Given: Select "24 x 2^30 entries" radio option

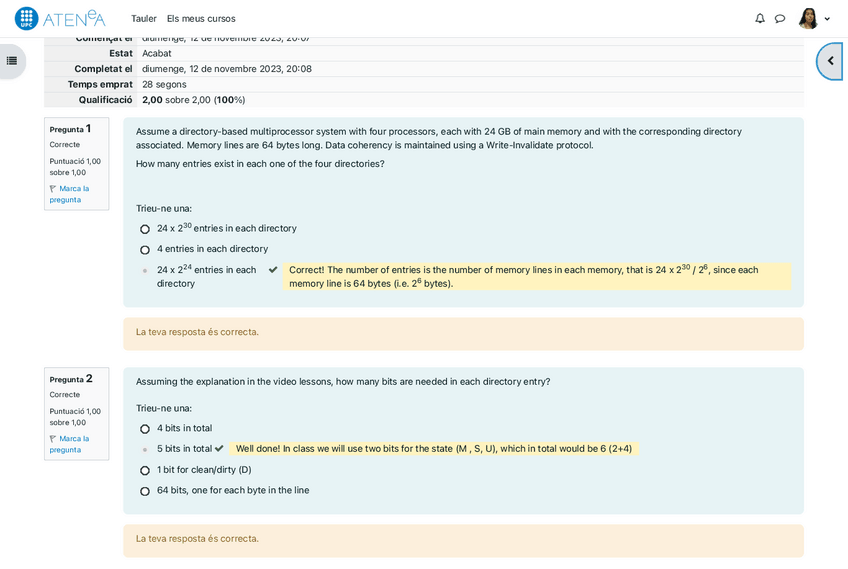Looking at the screenshot, I should [145, 229].
